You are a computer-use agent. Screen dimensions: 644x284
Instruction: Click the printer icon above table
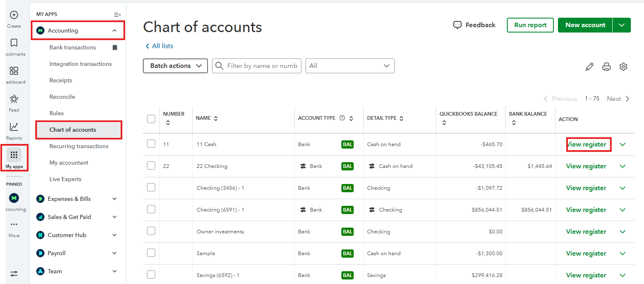pos(607,67)
